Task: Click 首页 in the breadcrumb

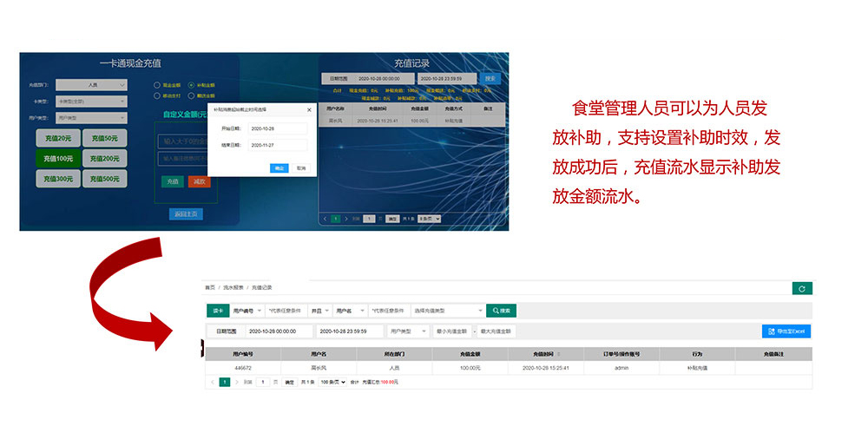Action: coord(209,286)
